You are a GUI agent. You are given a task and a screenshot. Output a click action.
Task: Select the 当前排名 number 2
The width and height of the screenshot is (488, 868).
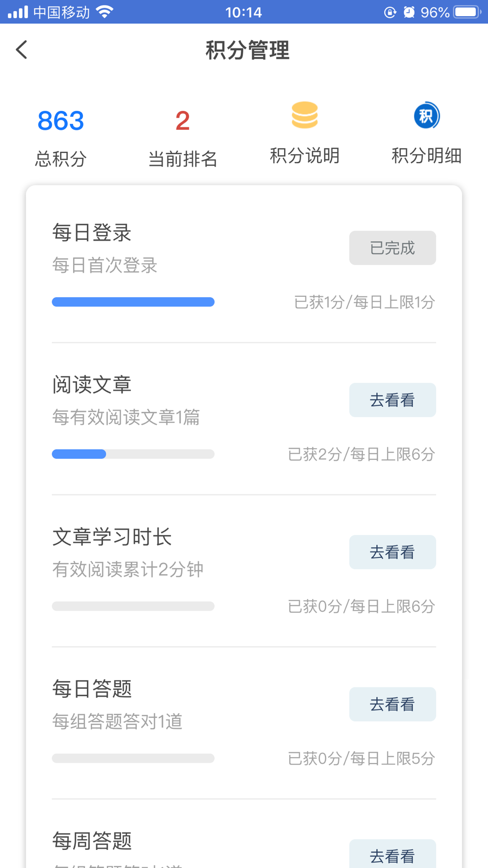click(x=183, y=121)
